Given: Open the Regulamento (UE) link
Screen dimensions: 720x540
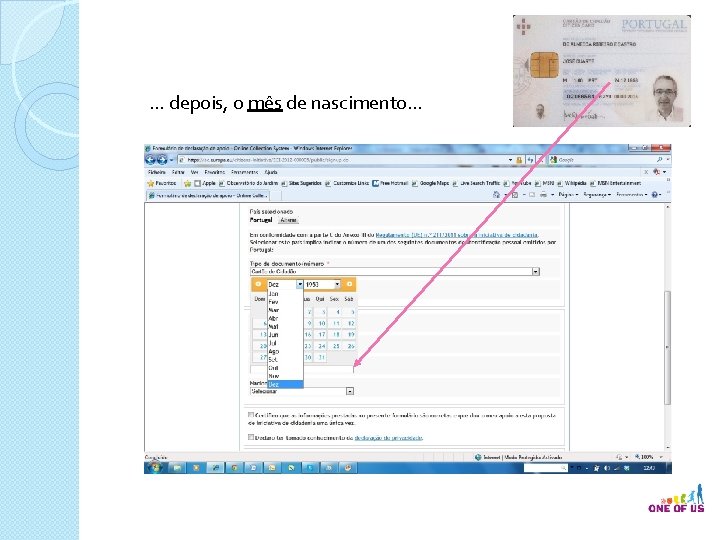Looking at the screenshot, I should click(456, 235).
